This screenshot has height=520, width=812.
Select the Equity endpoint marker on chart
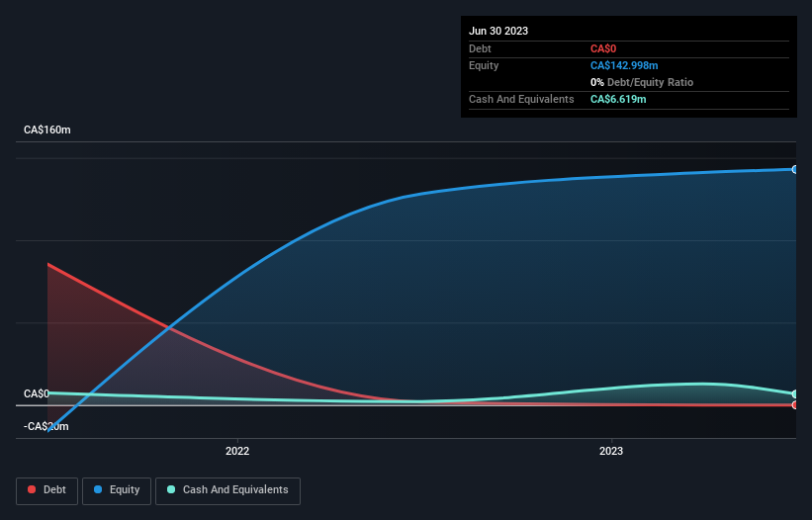794,169
